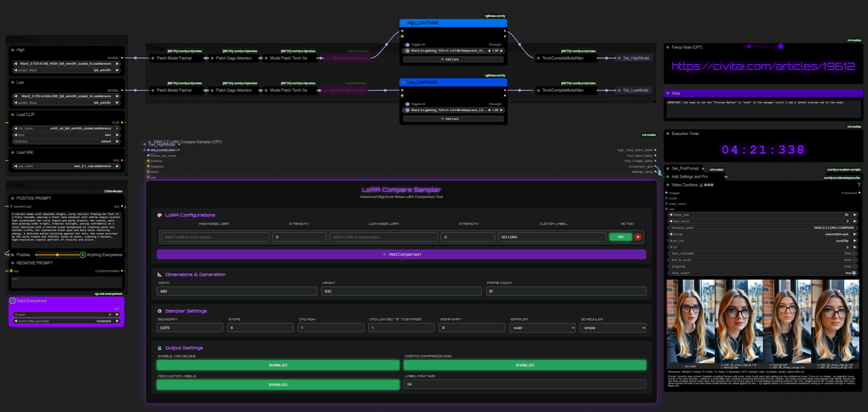Collapse the Low model loader node
Viewport: 868px width, 412px height.
coord(12,82)
